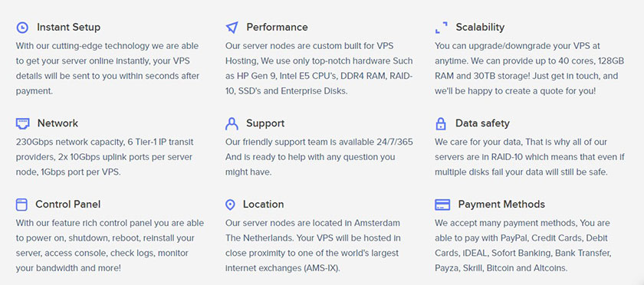Click the Network heading

(58, 123)
